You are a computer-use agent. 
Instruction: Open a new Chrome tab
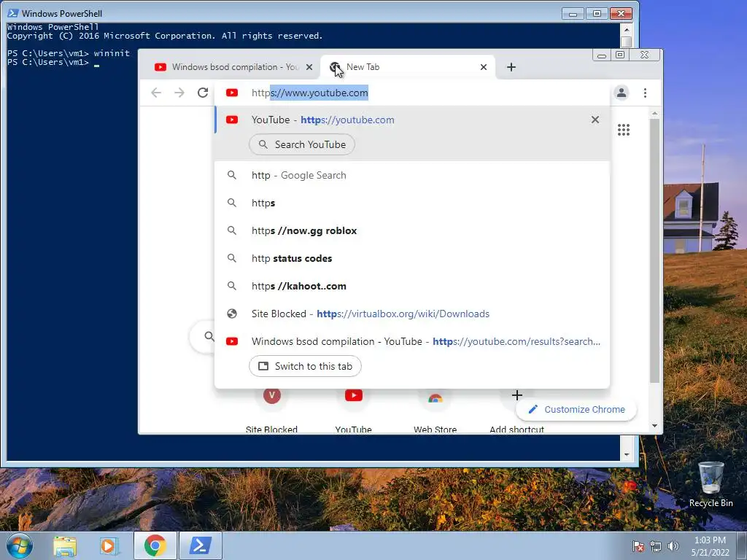[511, 67]
